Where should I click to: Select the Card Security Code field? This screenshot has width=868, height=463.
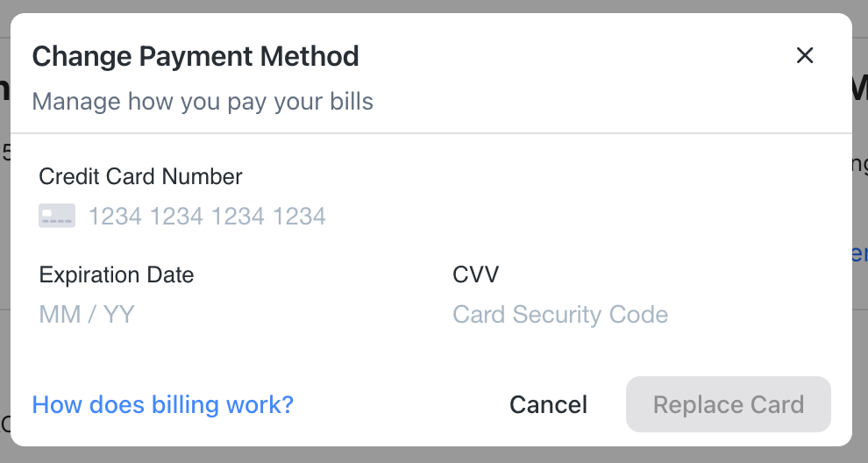[560, 315]
